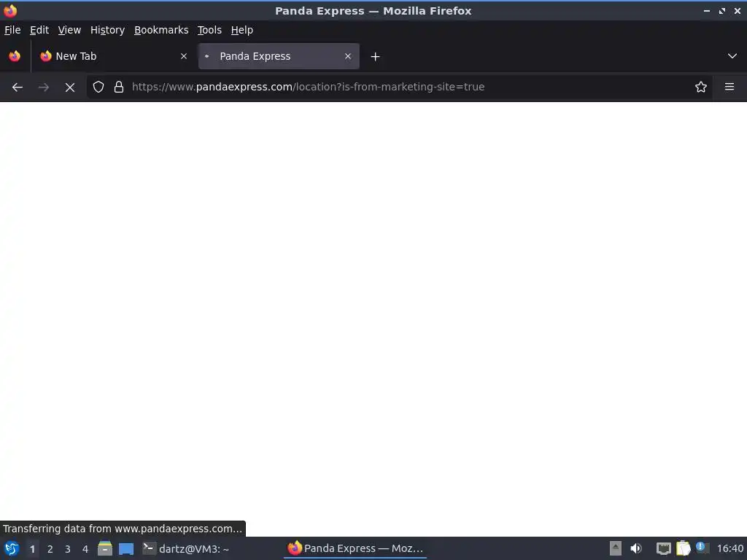747x560 pixels.
Task: Switch to the New Tab tab
Action: [115, 56]
